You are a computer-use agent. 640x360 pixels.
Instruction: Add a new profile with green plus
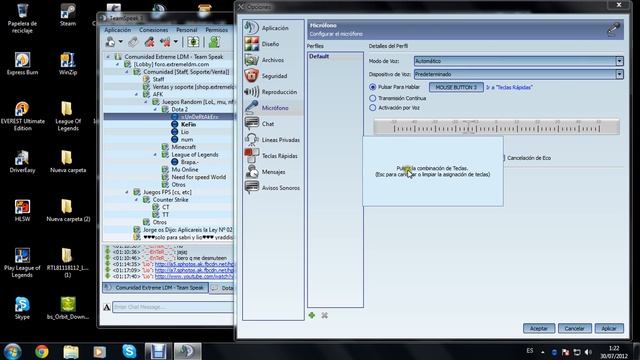point(312,315)
